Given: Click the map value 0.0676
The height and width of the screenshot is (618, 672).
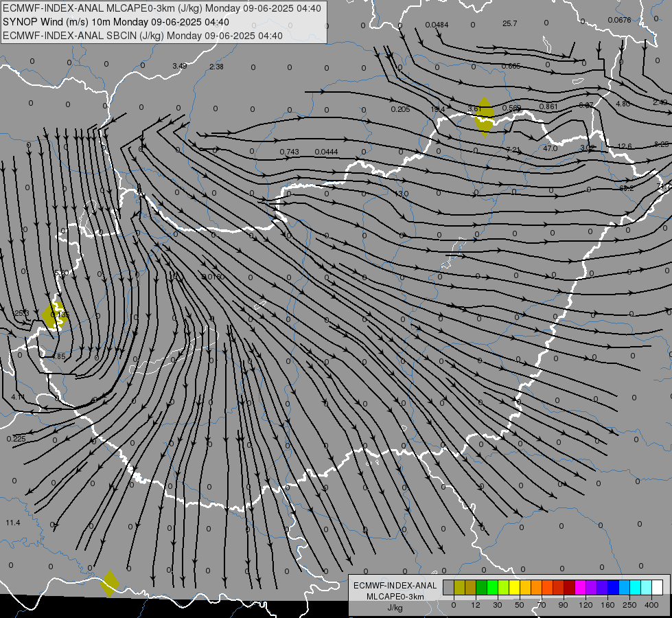Looking at the screenshot, I should pos(619,20).
